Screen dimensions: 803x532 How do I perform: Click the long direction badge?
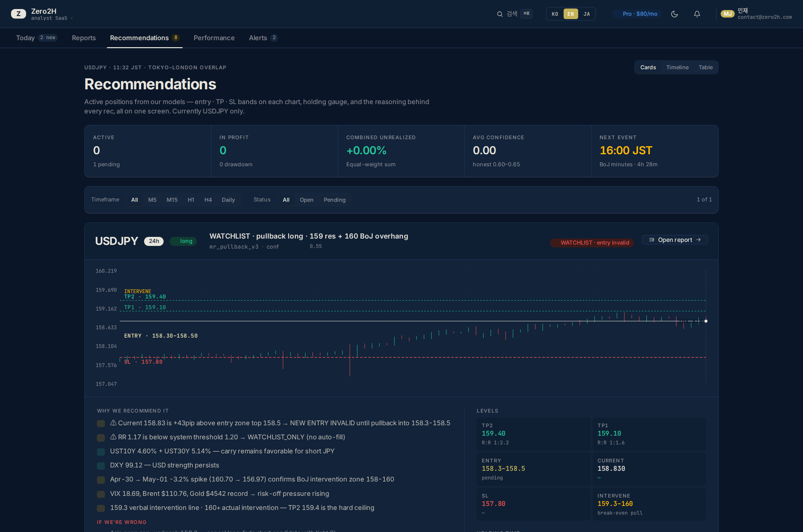pyautogui.click(x=183, y=241)
